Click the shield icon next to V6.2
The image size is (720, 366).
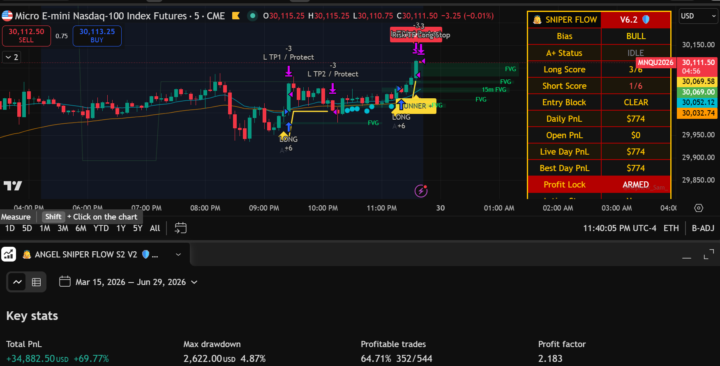pos(646,20)
